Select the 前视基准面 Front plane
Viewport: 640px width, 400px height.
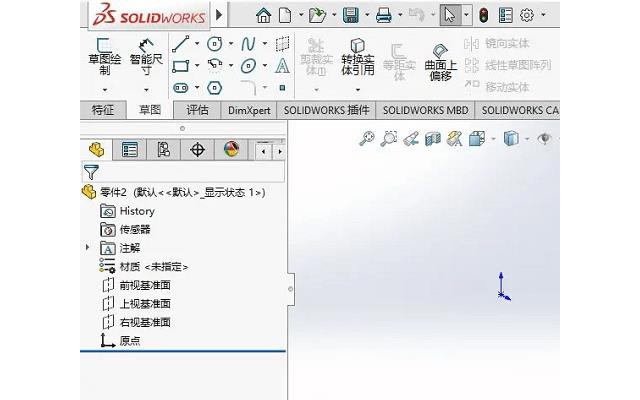[136, 285]
